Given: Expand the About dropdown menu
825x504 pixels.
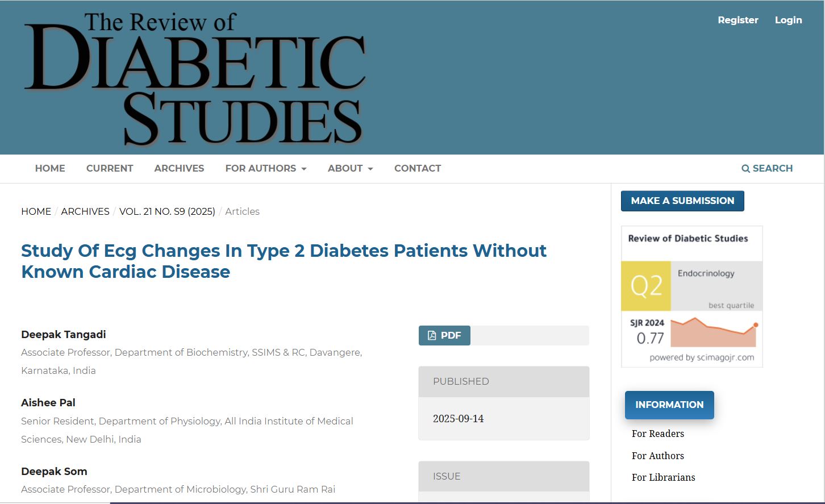Looking at the screenshot, I should tap(350, 168).
